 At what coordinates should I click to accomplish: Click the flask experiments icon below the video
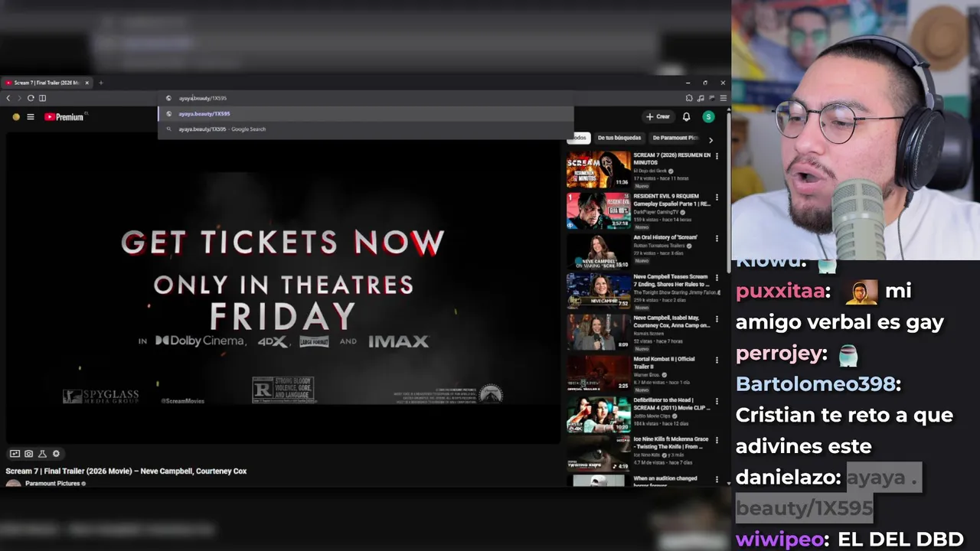click(x=42, y=454)
